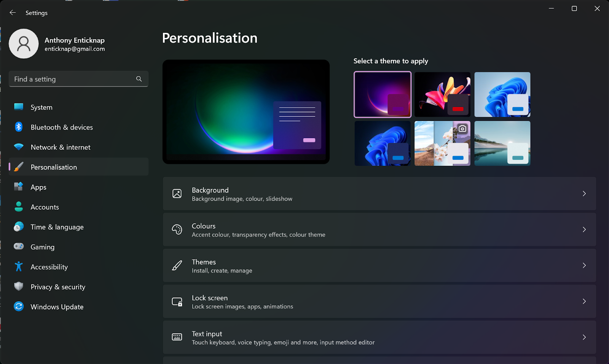Click the back arrow next to Settings

(13, 13)
